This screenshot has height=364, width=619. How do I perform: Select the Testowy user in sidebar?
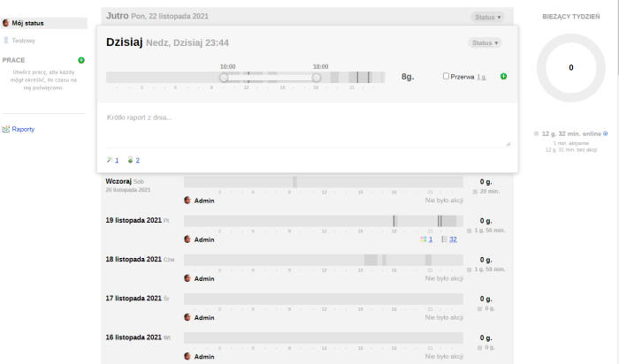(x=24, y=41)
